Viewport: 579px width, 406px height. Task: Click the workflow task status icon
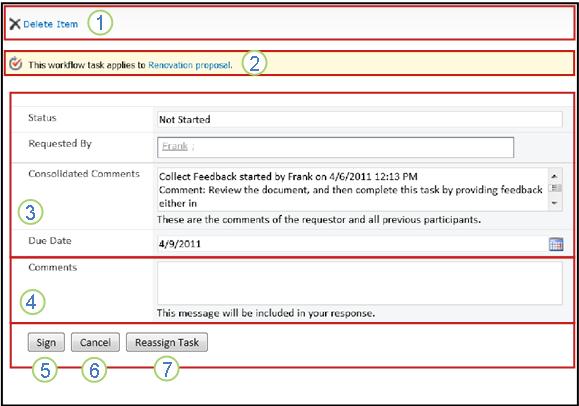(16, 64)
